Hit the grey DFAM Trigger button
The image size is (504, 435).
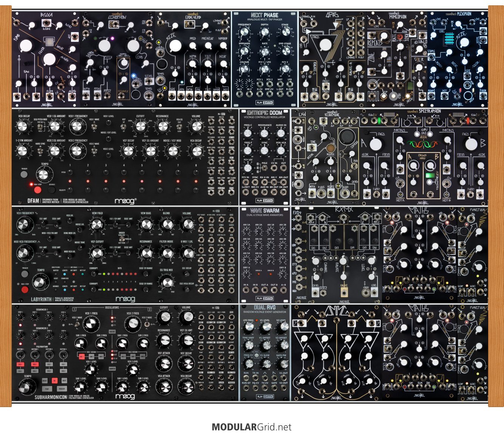[24, 174]
